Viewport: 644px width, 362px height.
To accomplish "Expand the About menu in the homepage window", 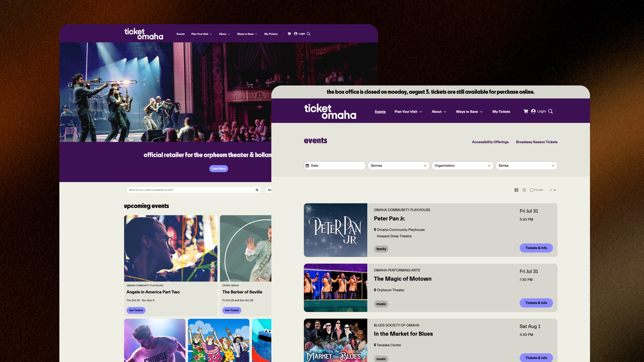I will (224, 34).
